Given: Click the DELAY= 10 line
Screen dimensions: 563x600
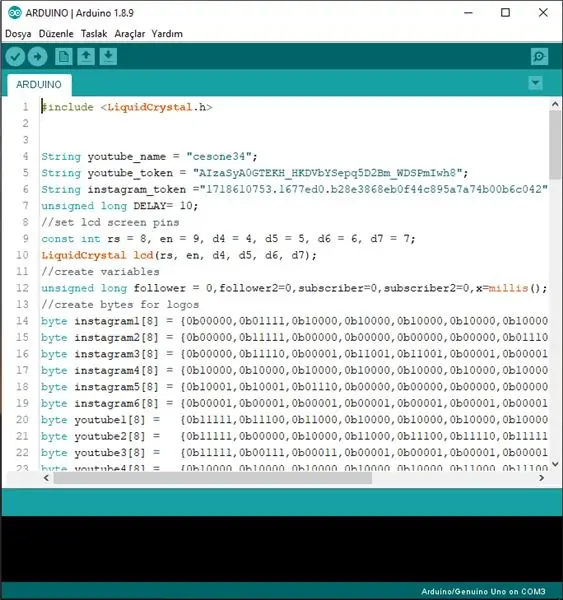Looking at the screenshot, I should (x=119, y=206).
